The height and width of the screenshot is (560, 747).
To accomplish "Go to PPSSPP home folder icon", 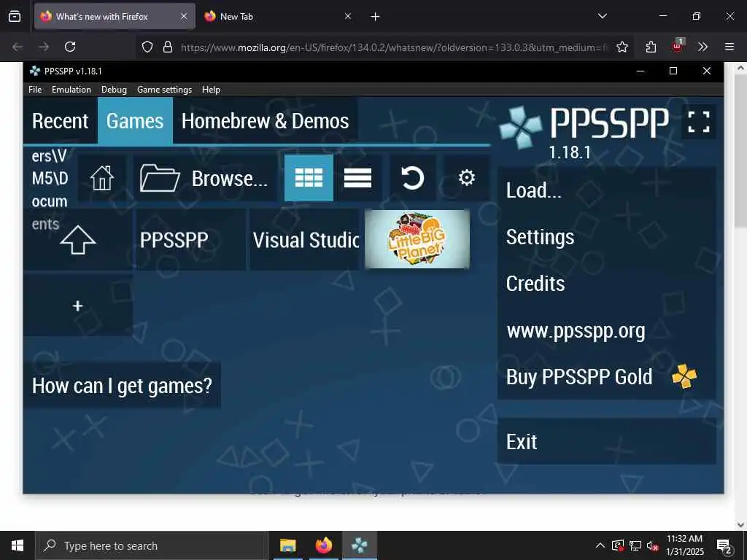I will point(102,179).
